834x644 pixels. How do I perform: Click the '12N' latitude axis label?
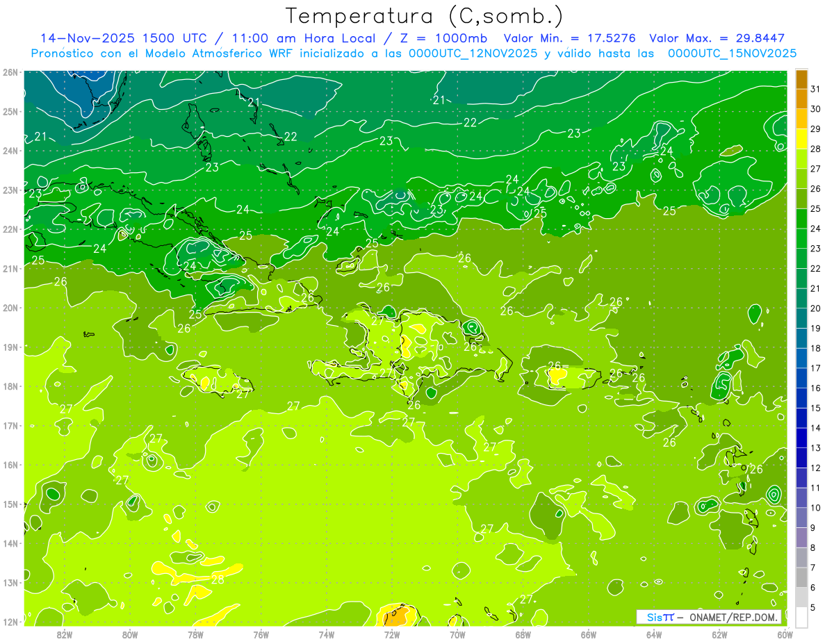point(11,622)
